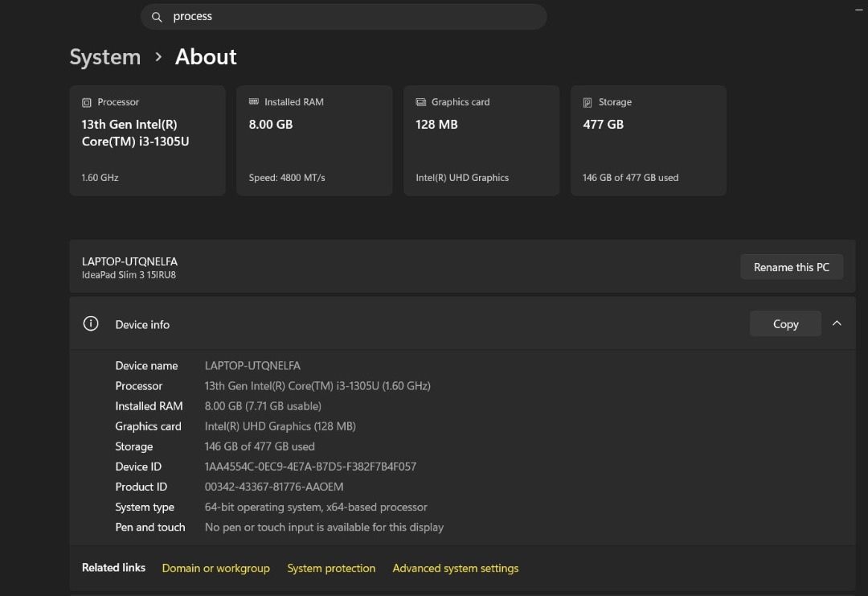Click the 'Product ID' row label
This screenshot has height=596, width=868.
point(141,487)
